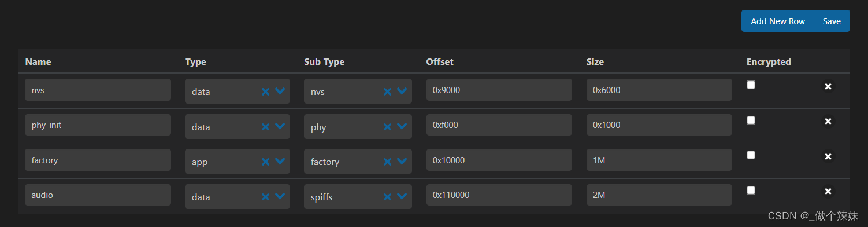This screenshot has width=868, height=227.
Task: Open Sub Type dropdown showing factory
Action: [x=402, y=162]
